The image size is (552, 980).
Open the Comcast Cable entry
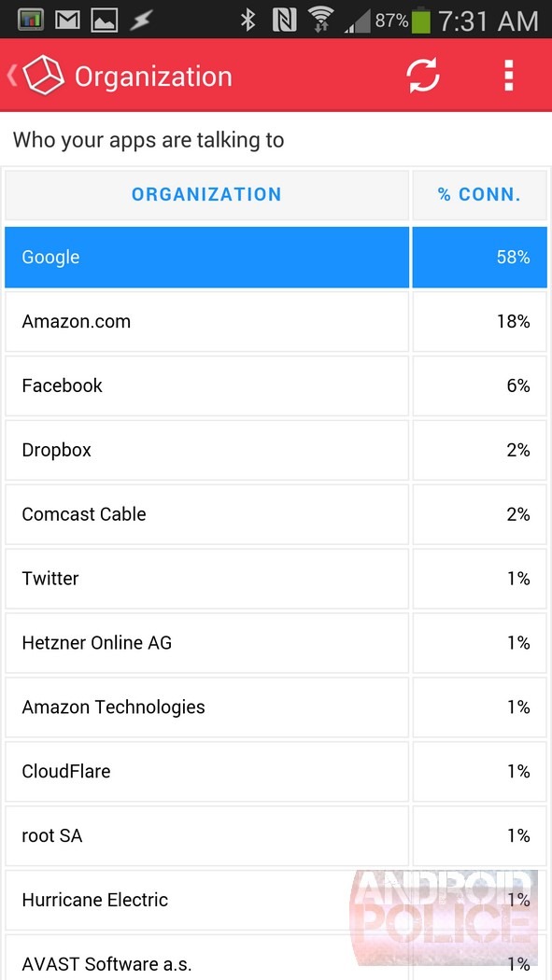point(276,514)
